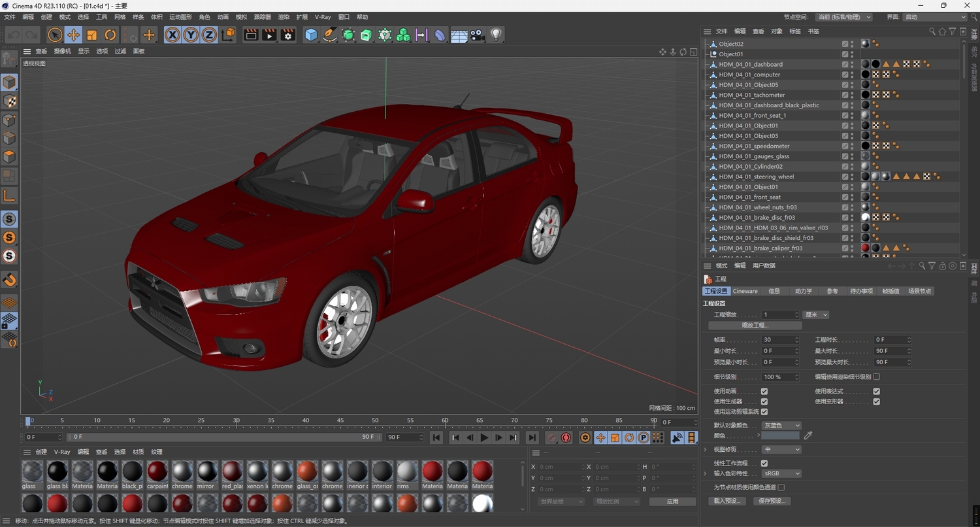Enable 编辑使用渲染细节级别 checkbox
980x527 pixels.
[x=875, y=377]
